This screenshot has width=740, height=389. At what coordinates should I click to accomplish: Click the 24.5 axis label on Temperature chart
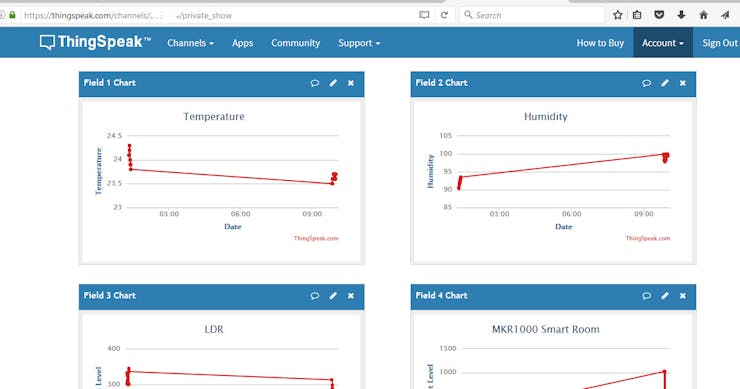[114, 135]
